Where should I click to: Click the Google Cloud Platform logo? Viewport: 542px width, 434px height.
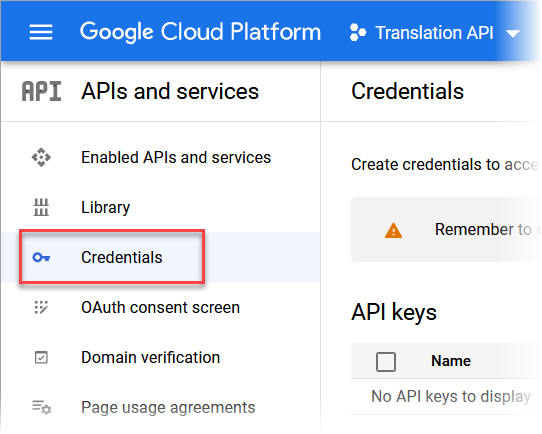[200, 32]
